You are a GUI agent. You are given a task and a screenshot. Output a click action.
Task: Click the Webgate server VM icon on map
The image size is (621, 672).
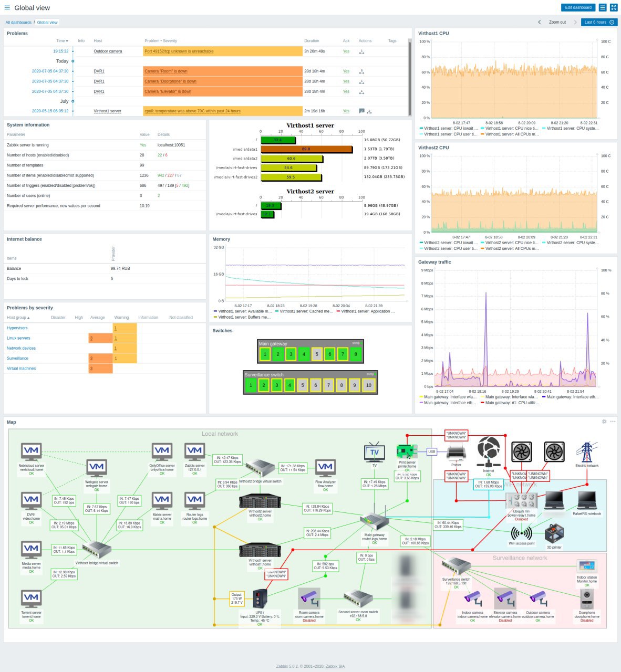pyautogui.click(x=97, y=468)
